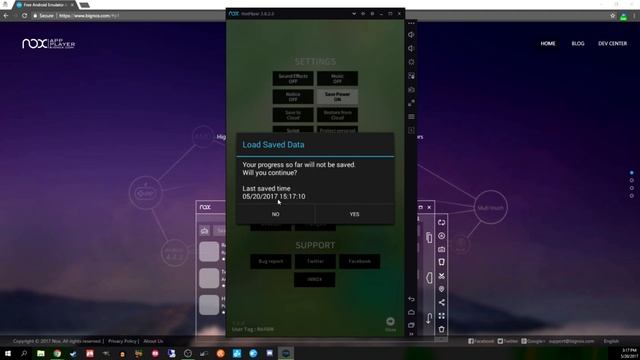Click the Android back arrow in Nox sidebar
The height and width of the screenshot is (360, 640).
pyautogui.click(x=411, y=299)
